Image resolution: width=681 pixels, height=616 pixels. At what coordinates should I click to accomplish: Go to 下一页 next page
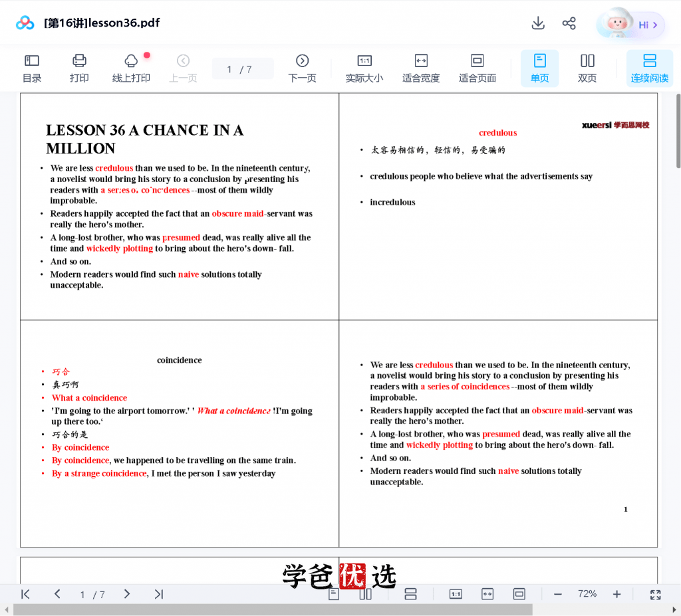point(303,68)
